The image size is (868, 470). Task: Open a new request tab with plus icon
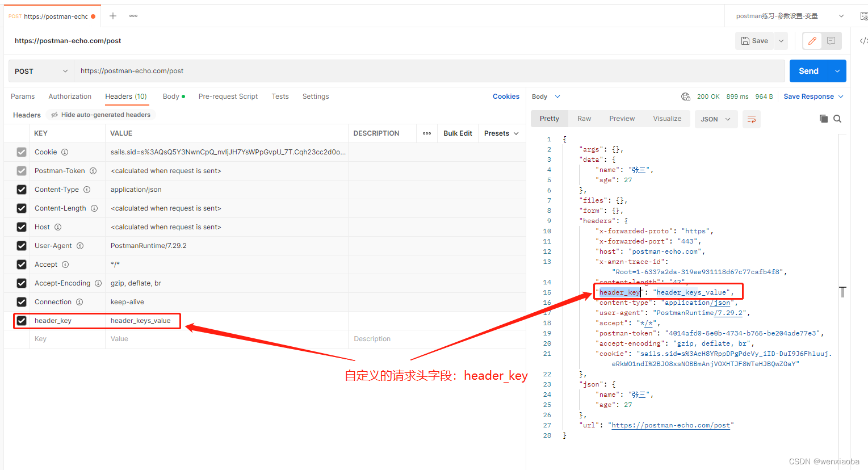point(113,16)
